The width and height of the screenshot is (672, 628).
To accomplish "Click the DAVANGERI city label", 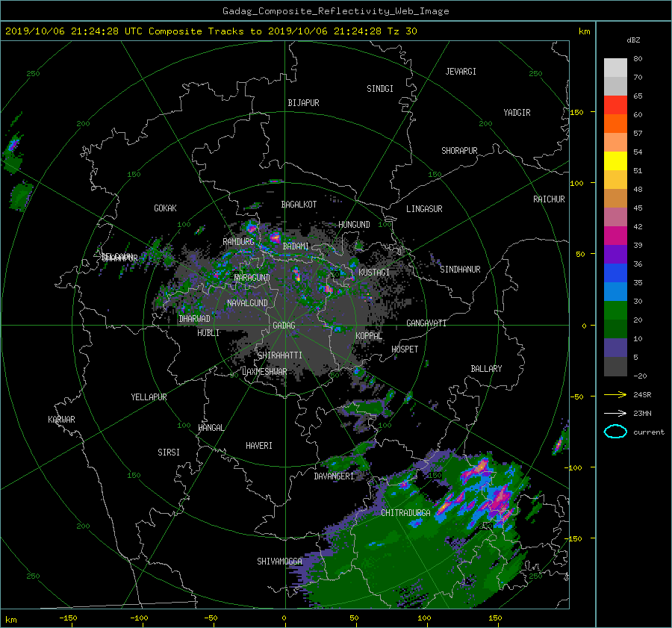I will pyautogui.click(x=334, y=476).
